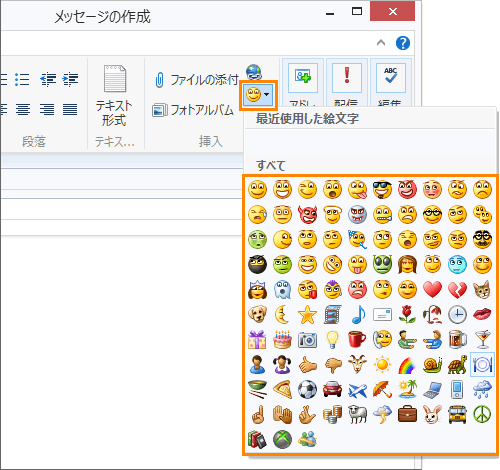Insert the dog face emoticon

click(x=257, y=314)
